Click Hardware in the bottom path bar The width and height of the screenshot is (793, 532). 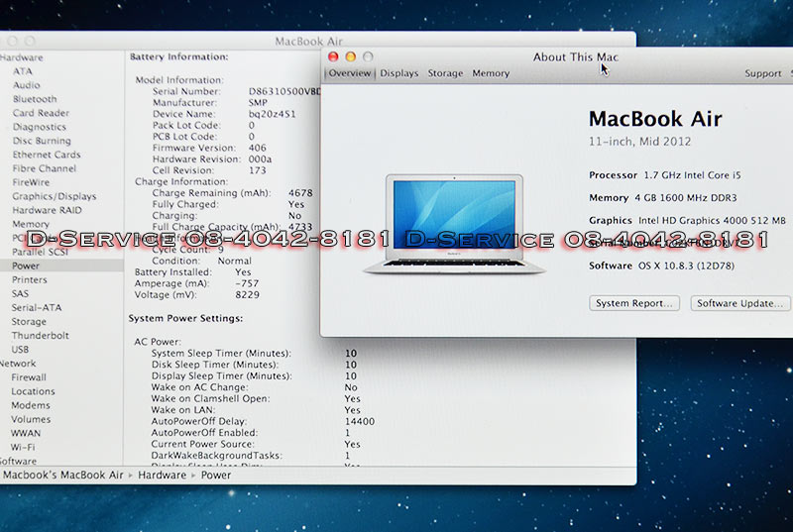[162, 475]
